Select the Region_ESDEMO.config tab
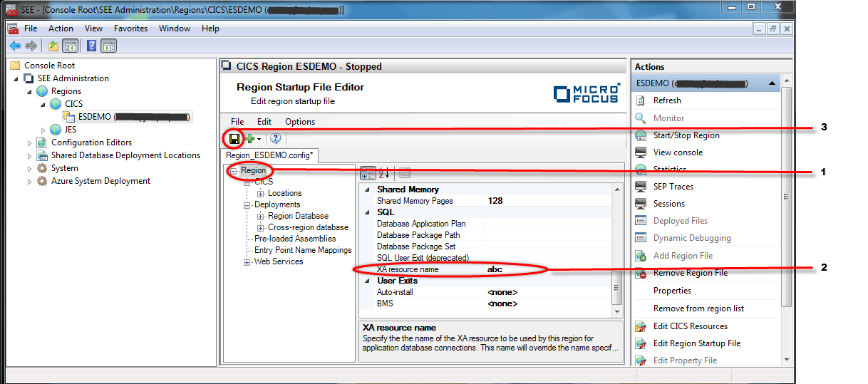868x384 pixels. click(x=270, y=155)
